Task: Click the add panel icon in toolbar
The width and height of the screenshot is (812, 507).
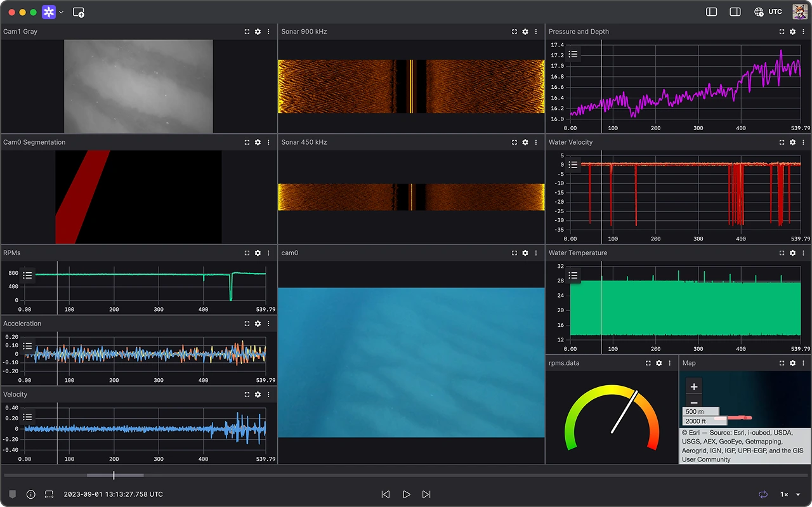Action: tap(79, 11)
